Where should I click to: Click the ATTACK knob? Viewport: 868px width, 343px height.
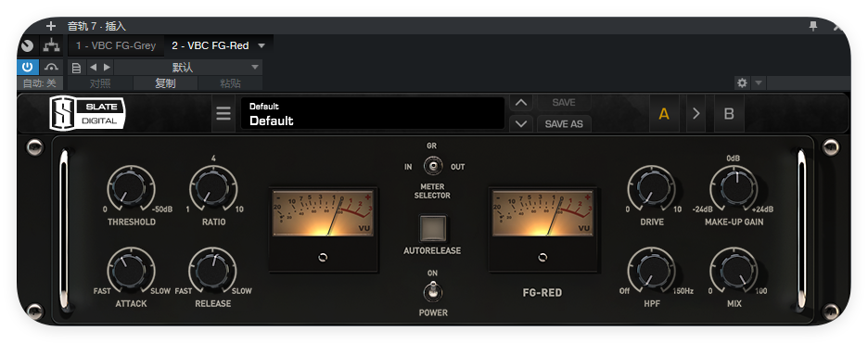[x=131, y=270]
